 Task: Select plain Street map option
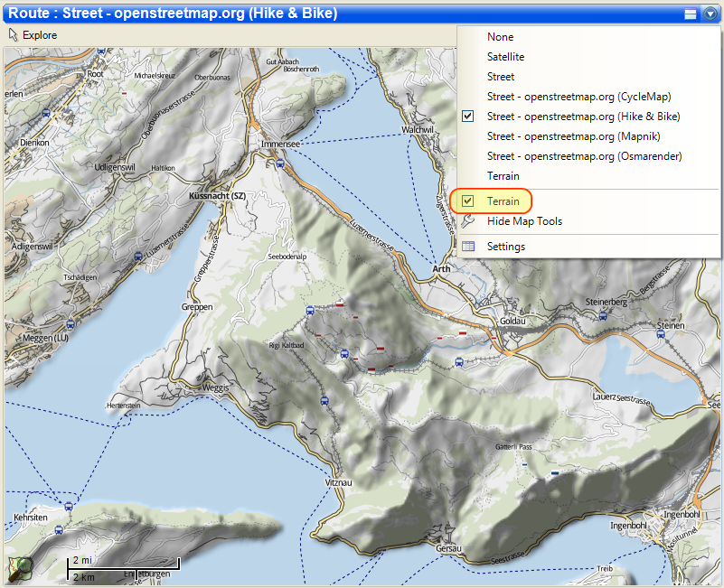tap(501, 77)
